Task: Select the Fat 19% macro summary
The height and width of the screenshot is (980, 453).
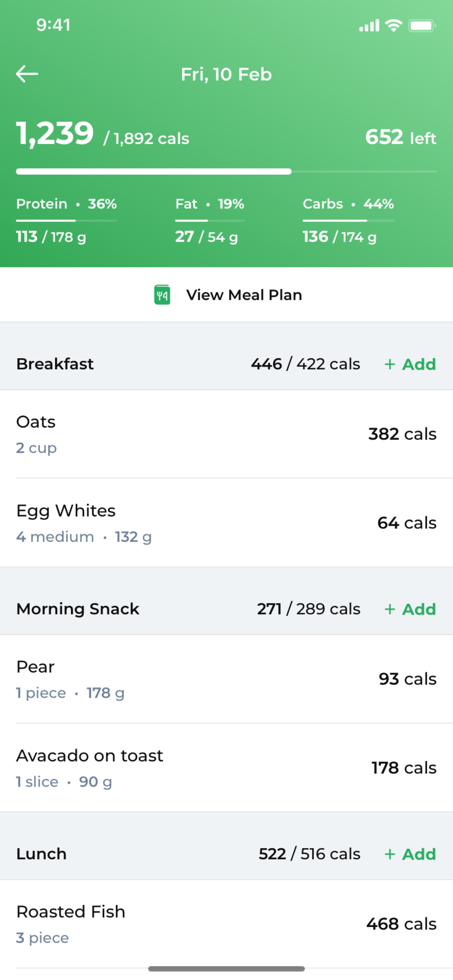Action: (210, 204)
